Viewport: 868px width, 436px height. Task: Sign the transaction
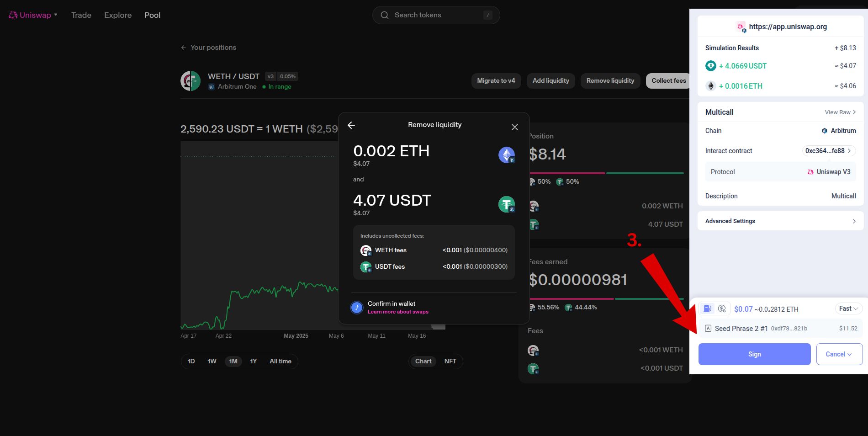tap(754, 354)
